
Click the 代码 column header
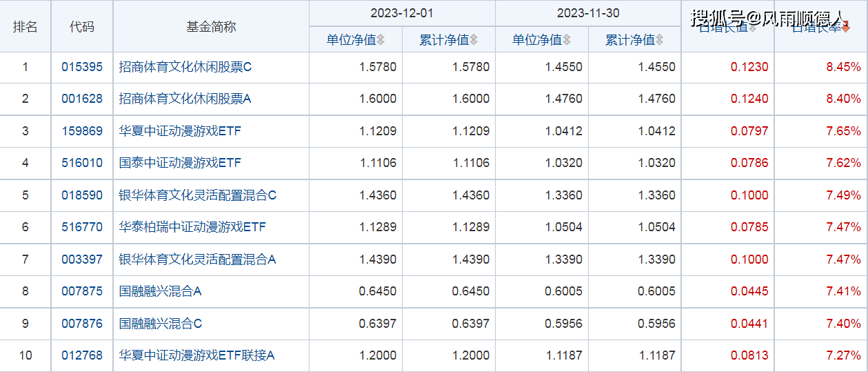click(x=82, y=27)
